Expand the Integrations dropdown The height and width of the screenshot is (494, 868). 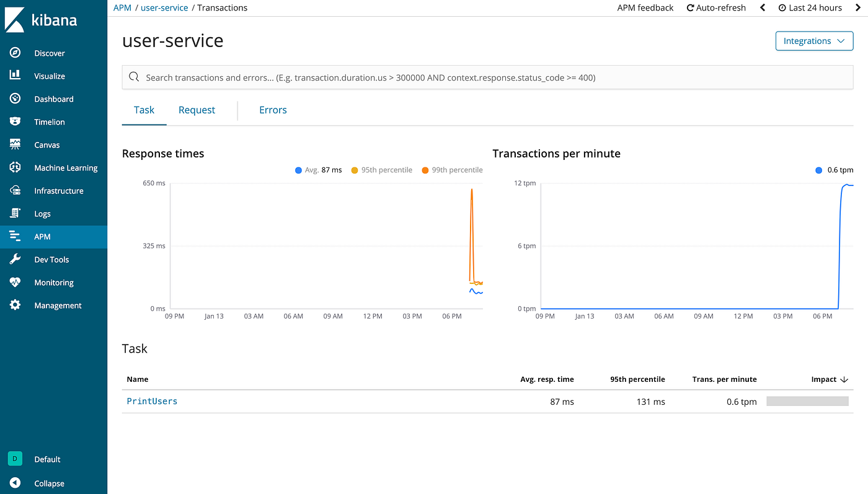pyautogui.click(x=814, y=41)
